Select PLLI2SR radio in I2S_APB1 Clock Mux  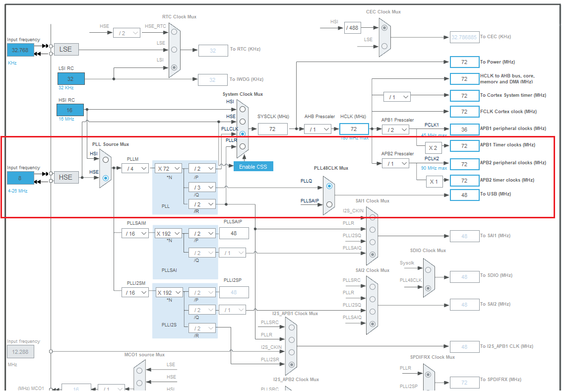[x=292, y=365]
